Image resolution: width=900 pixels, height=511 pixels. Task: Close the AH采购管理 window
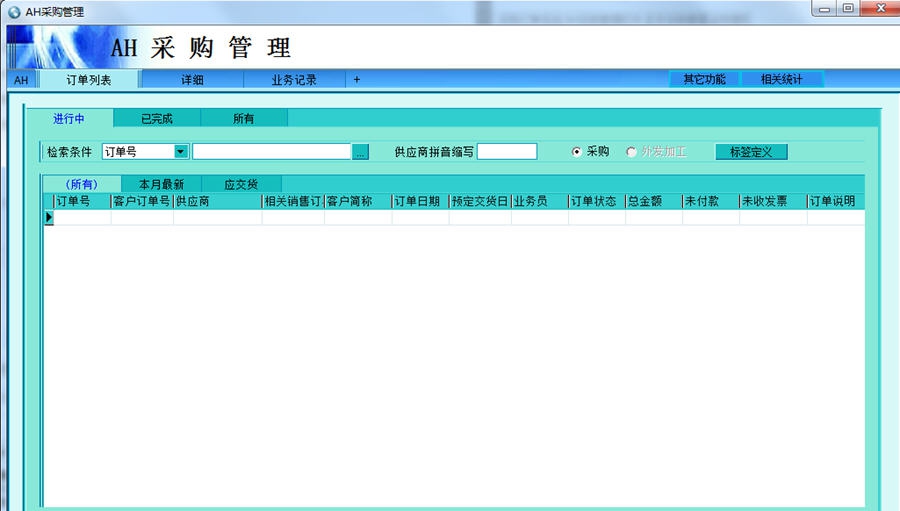(x=880, y=9)
